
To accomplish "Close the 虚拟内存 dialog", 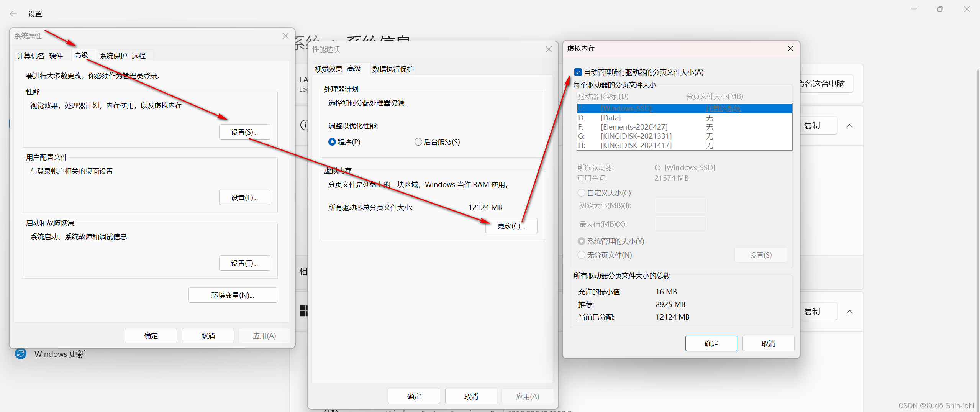I will (x=790, y=48).
